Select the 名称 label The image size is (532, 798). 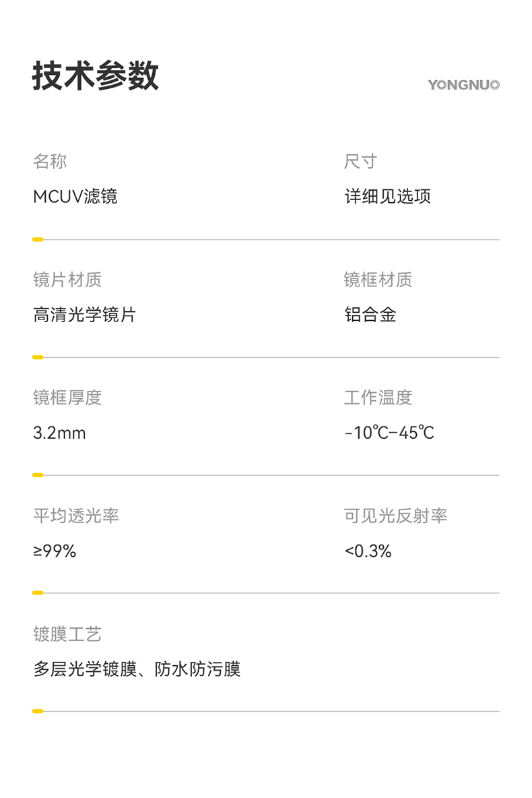[x=50, y=162]
